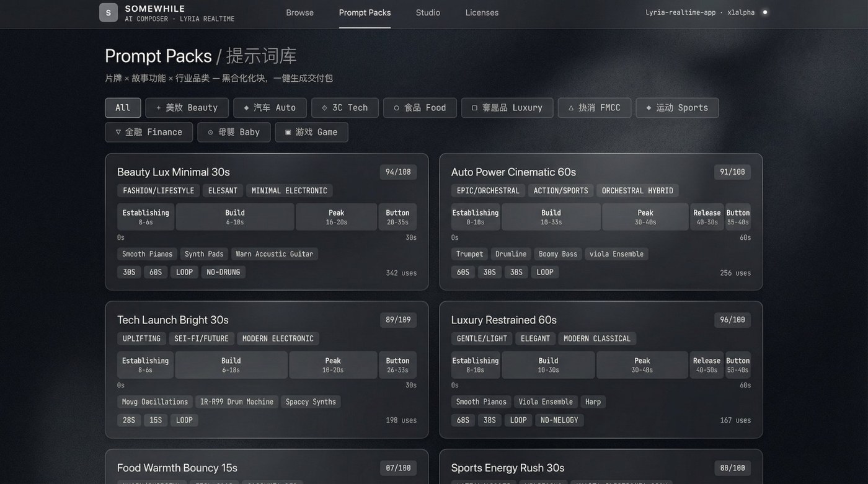The image size is (868, 484).
Task: Select the Game category chip
Action: pyautogui.click(x=311, y=132)
